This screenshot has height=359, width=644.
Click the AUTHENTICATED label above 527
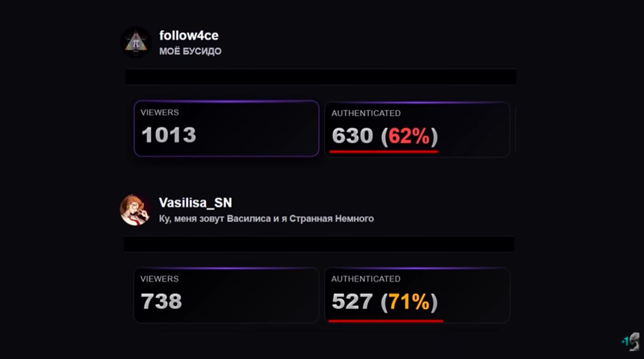click(366, 279)
